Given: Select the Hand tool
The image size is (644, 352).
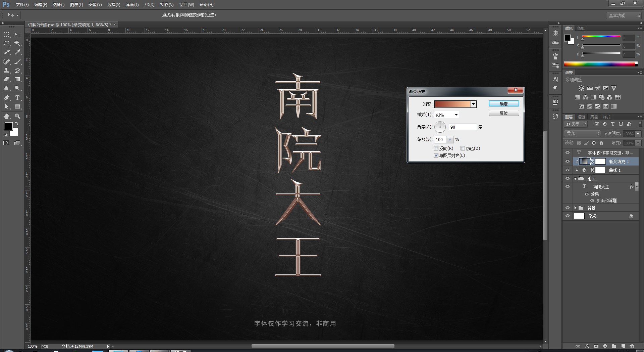Looking at the screenshot, I should click(x=6, y=116).
